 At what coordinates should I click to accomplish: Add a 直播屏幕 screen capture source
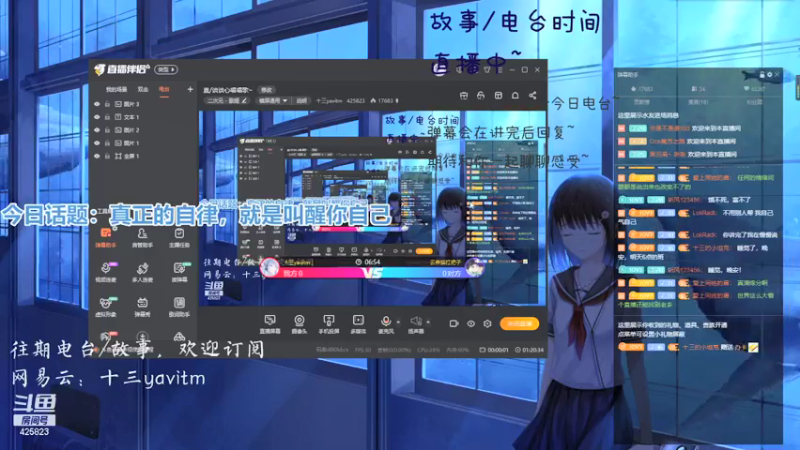coord(270,324)
